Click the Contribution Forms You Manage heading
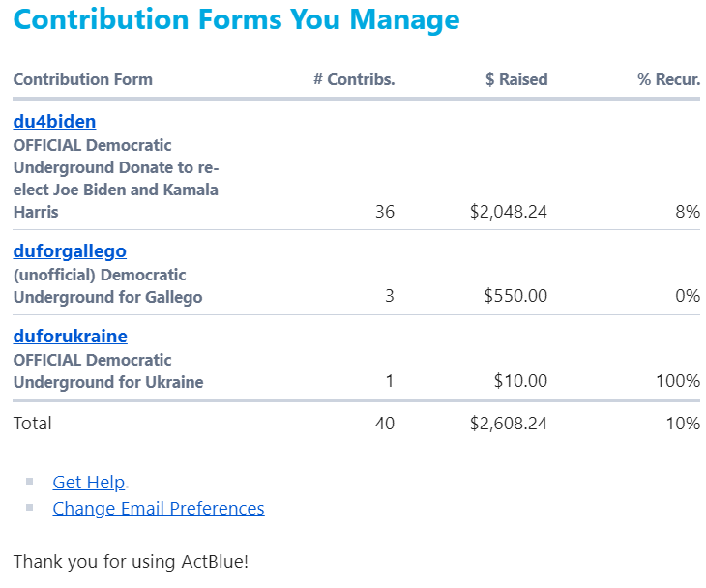Screen dimensions: 706x588 click(x=236, y=19)
